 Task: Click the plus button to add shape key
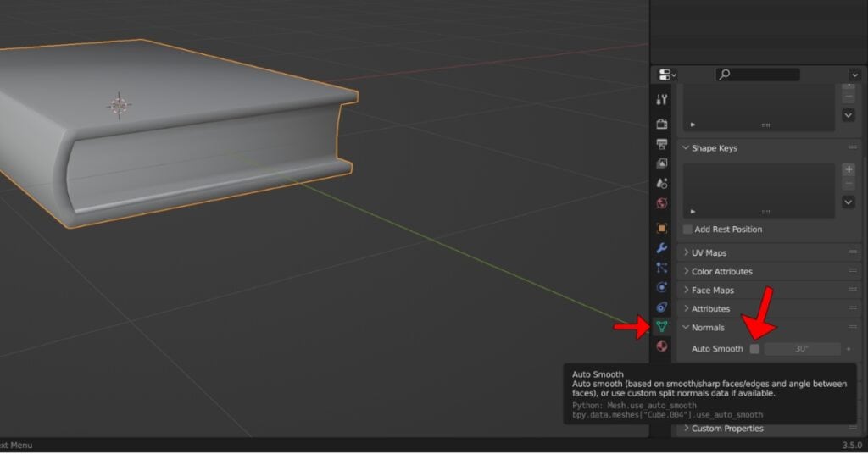pos(848,169)
